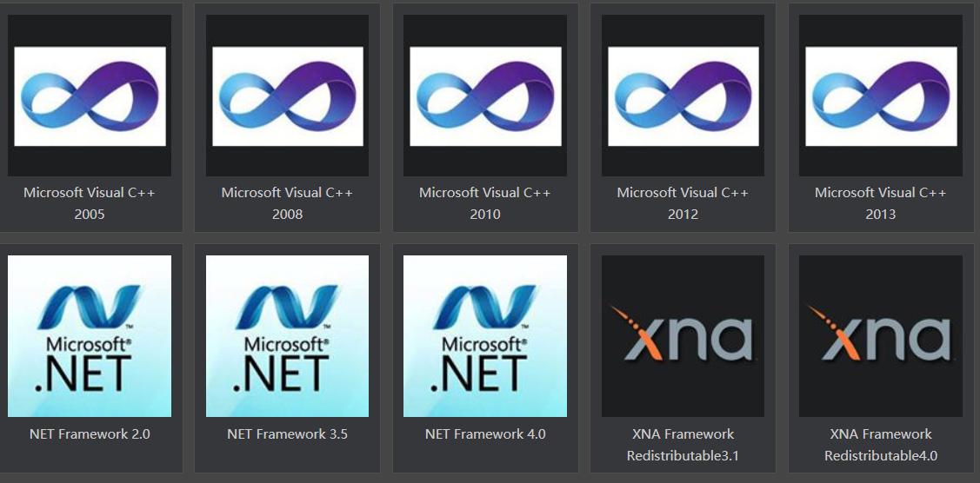The width and height of the screenshot is (980, 483).
Task: Select the Microsoft Visual C++ 2008 logo image
Action: point(288,96)
